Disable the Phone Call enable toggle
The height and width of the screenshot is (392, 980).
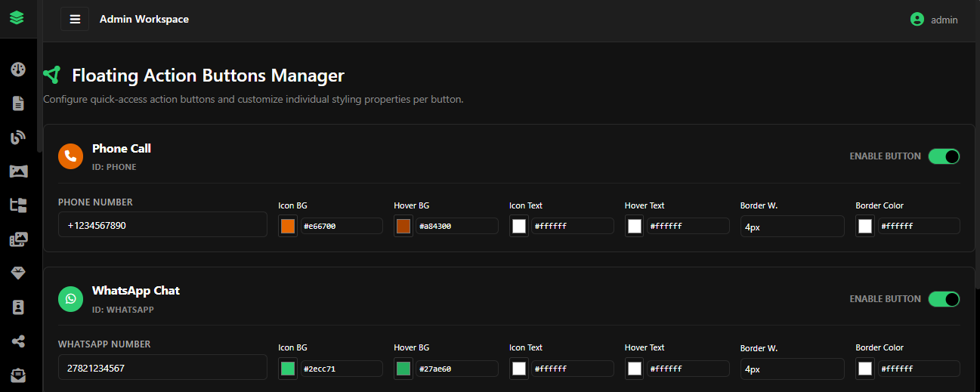tap(944, 156)
